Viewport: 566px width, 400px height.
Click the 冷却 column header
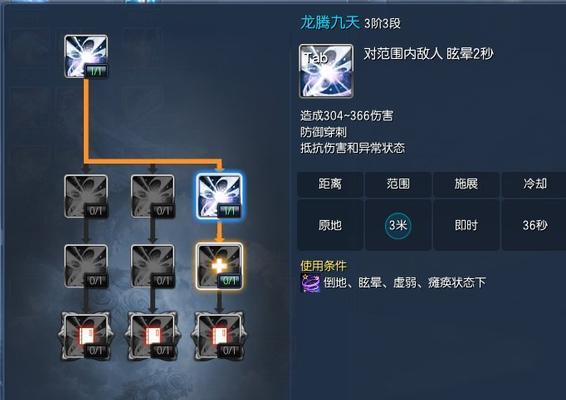click(534, 184)
